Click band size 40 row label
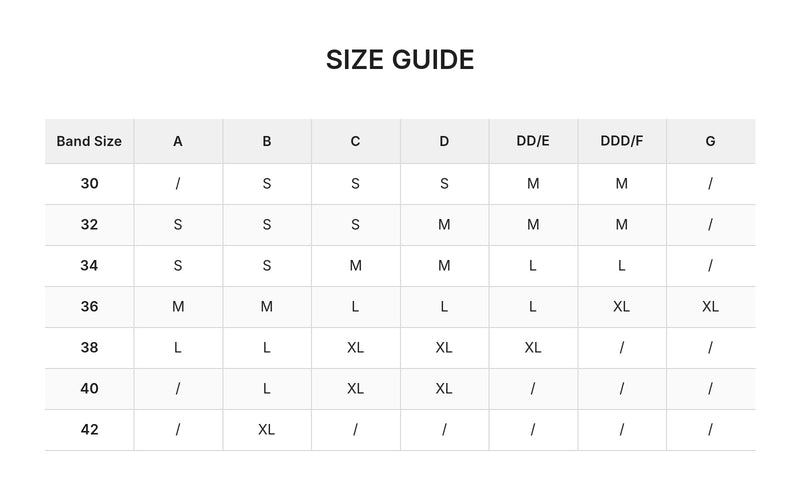The image size is (800, 498). click(x=89, y=389)
